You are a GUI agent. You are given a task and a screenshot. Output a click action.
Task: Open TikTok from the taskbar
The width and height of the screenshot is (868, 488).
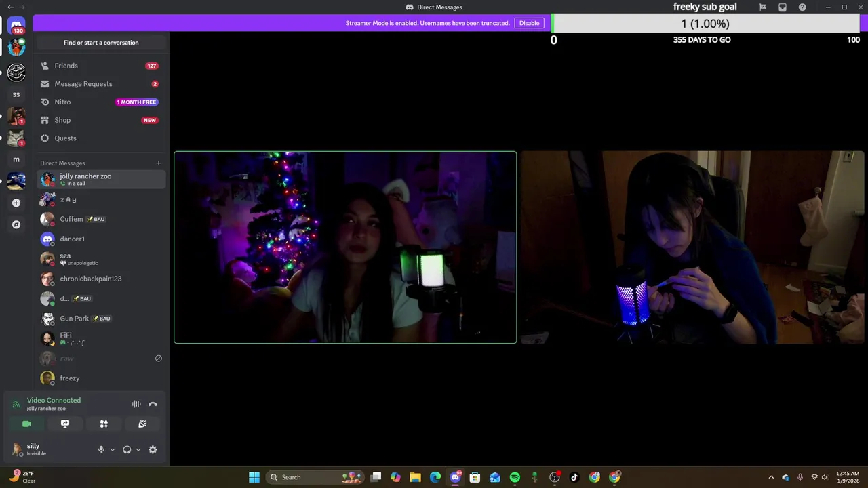pyautogui.click(x=574, y=477)
